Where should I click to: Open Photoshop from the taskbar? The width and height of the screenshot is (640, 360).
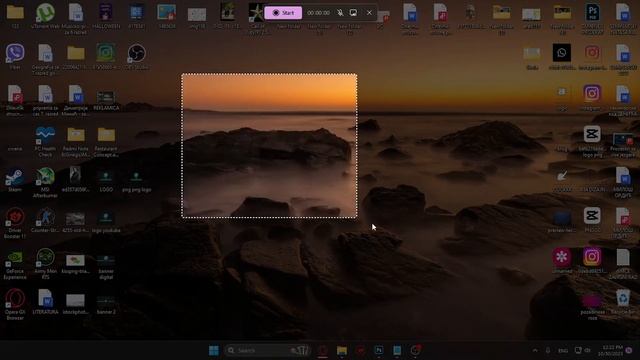pyautogui.click(x=378, y=350)
